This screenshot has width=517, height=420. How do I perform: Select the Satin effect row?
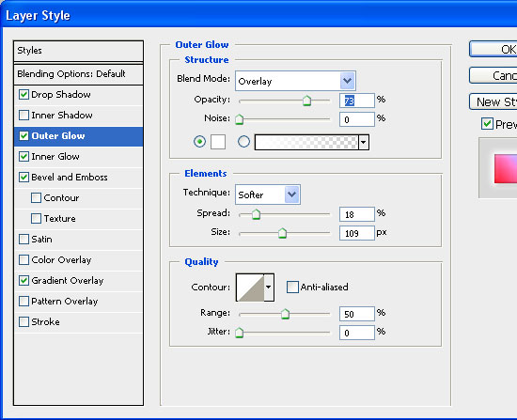coord(78,240)
